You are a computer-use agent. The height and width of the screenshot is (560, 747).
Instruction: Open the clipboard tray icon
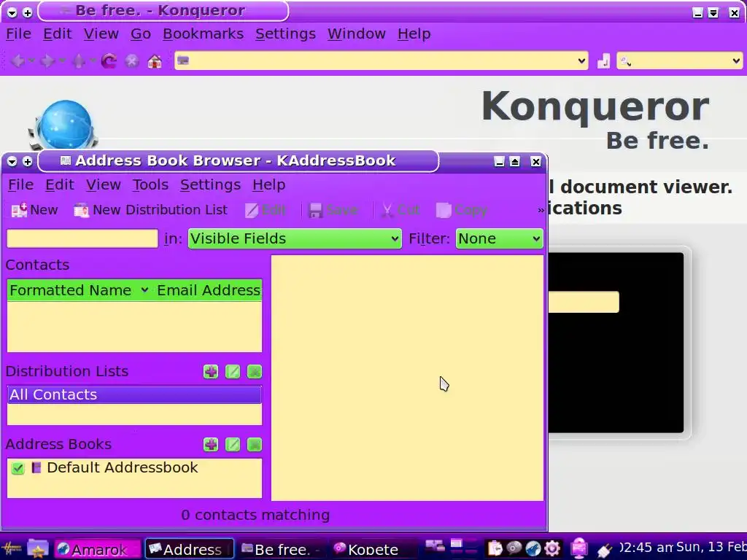pos(495,548)
